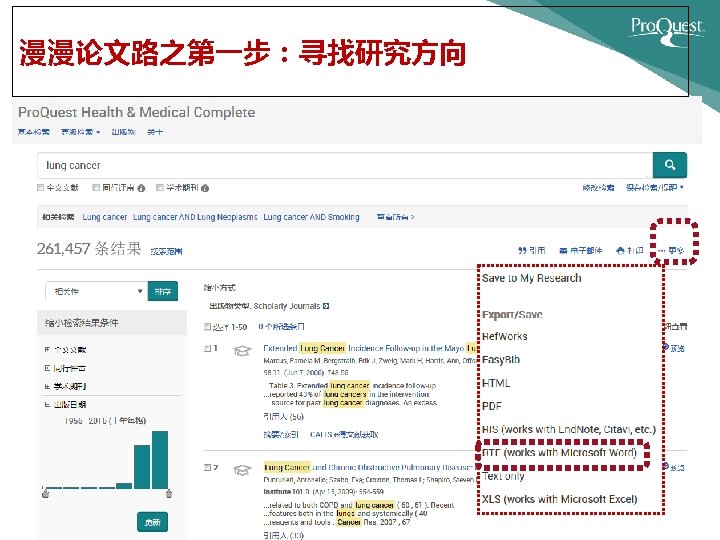720x540 pixels.
Task: Click the scholarly journals info icon
Action: click(x=205, y=188)
